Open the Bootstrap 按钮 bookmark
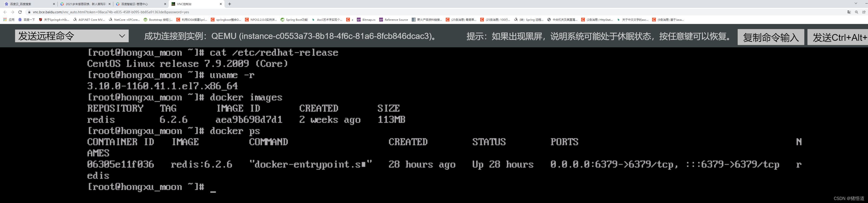Image resolution: width=868 pixels, height=203 pixels. point(158,20)
